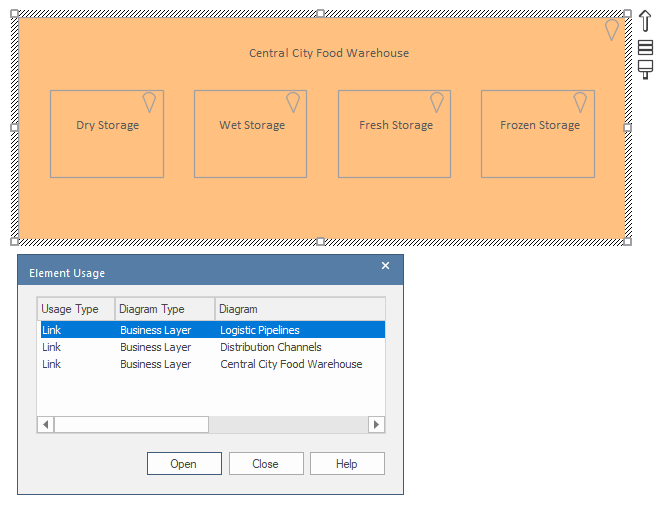Sort by the Diagram column header
This screenshot has width=671, height=506.
tap(299, 309)
